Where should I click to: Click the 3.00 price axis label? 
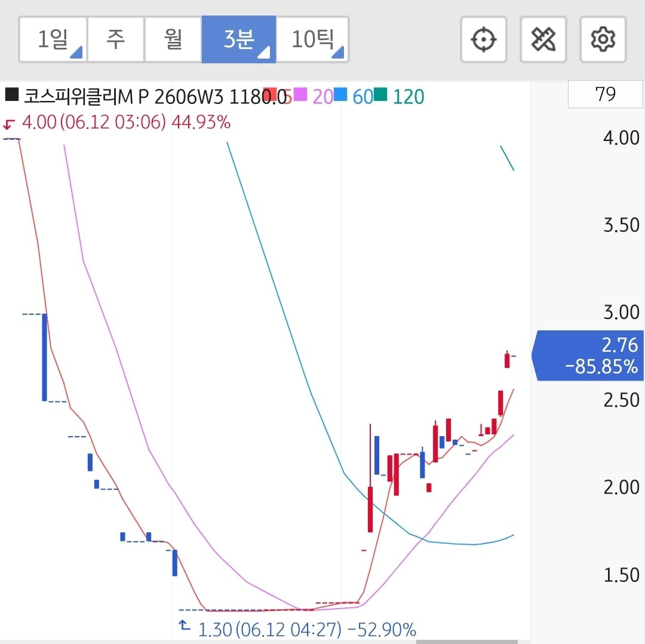pos(621,312)
